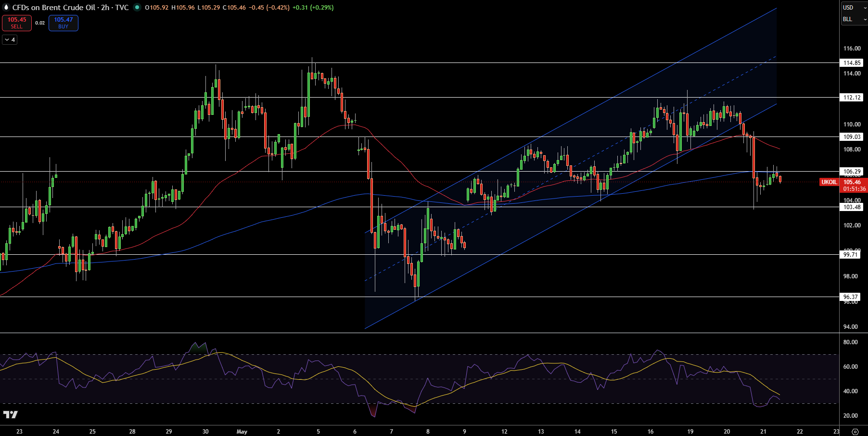The height and width of the screenshot is (436, 868).
Task: Open the BLL unit dropdown
Action: 854,19
